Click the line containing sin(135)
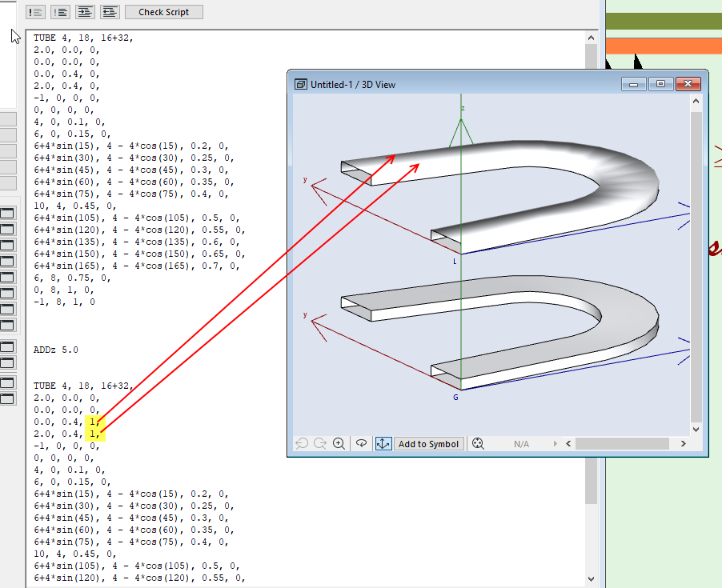This screenshot has width=722, height=588. pos(137,242)
